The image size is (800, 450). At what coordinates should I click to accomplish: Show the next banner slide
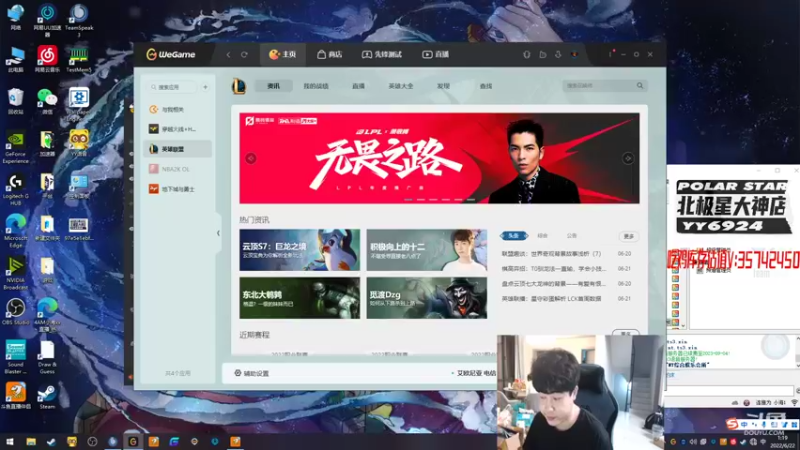[628, 158]
